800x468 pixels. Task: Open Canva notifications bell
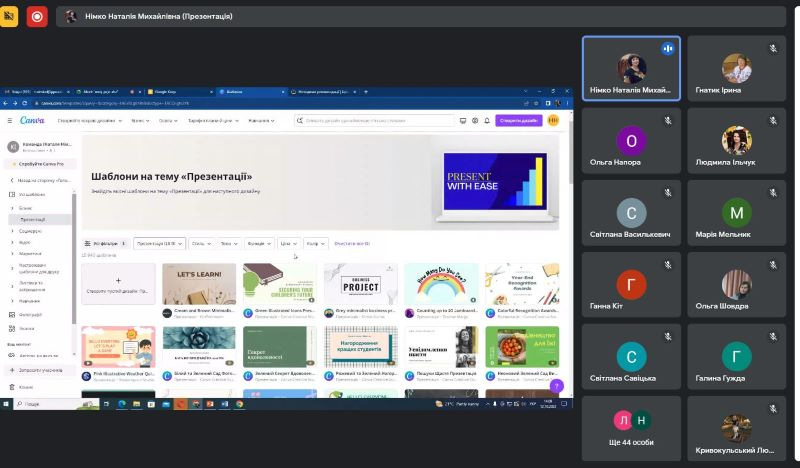(x=487, y=120)
